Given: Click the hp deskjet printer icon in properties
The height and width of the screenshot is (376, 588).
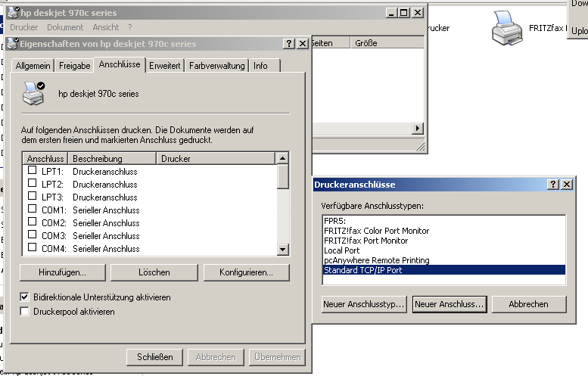Looking at the screenshot, I should tap(34, 93).
